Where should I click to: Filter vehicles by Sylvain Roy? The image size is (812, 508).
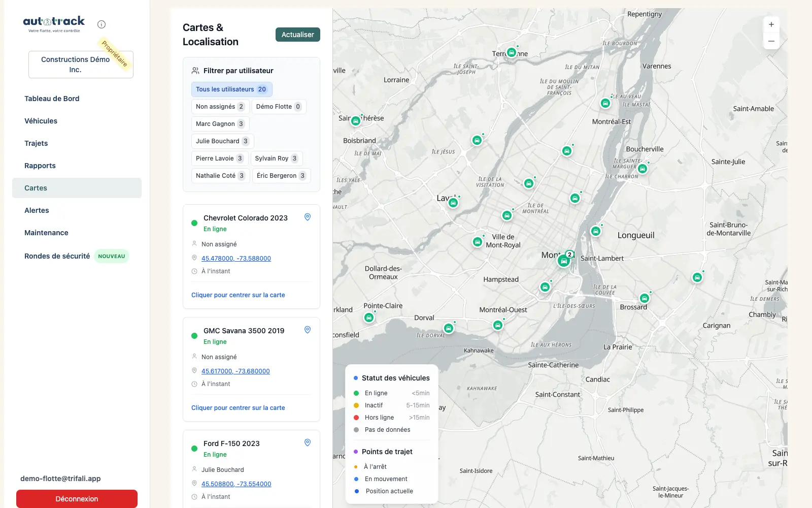pyautogui.click(x=276, y=158)
